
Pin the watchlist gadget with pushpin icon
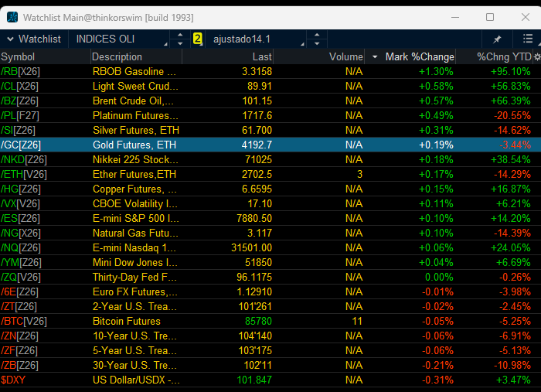click(x=497, y=39)
